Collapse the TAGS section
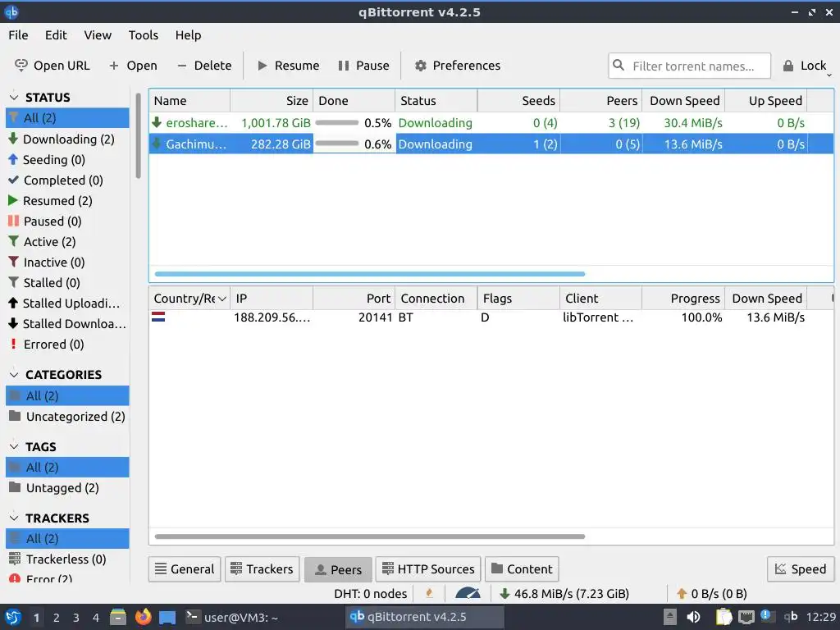 coord(15,446)
